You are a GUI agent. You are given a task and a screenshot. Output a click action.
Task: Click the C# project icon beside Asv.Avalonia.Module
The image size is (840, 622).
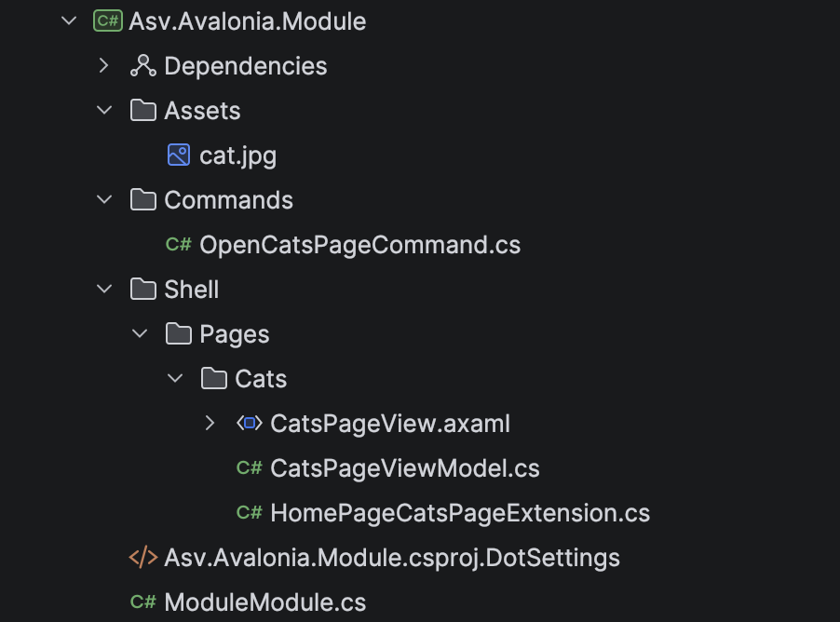(107, 20)
